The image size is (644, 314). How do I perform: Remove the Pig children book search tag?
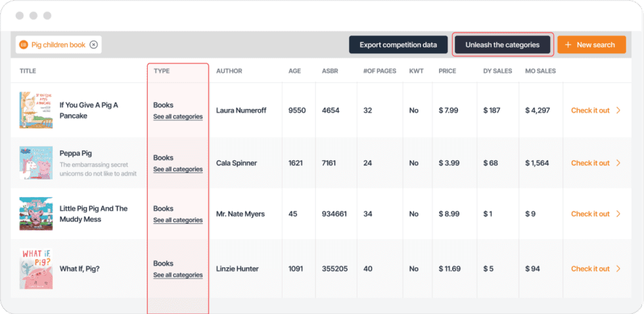93,45
